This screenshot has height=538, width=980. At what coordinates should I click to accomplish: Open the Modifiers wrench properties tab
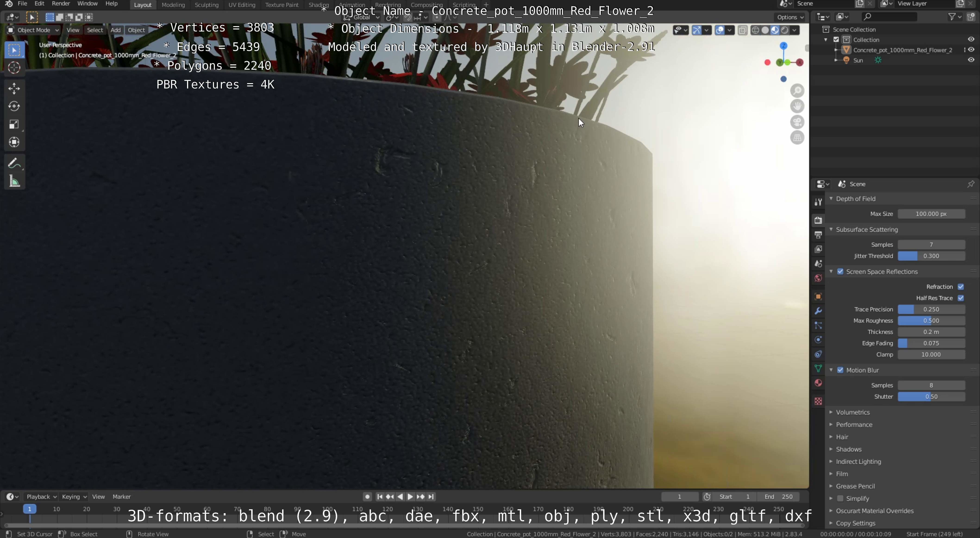click(x=818, y=311)
